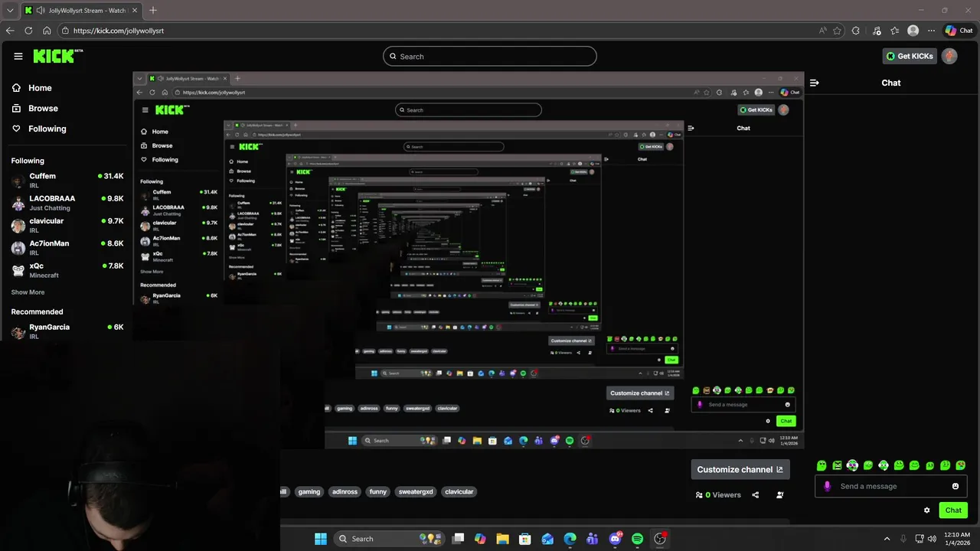Expand Show More in Following list

tap(28, 292)
